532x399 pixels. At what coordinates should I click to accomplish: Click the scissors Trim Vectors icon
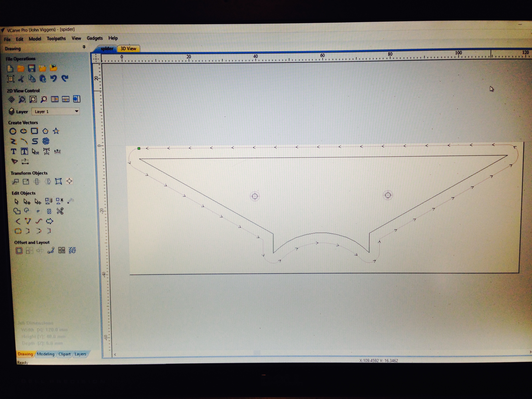pos(60,211)
